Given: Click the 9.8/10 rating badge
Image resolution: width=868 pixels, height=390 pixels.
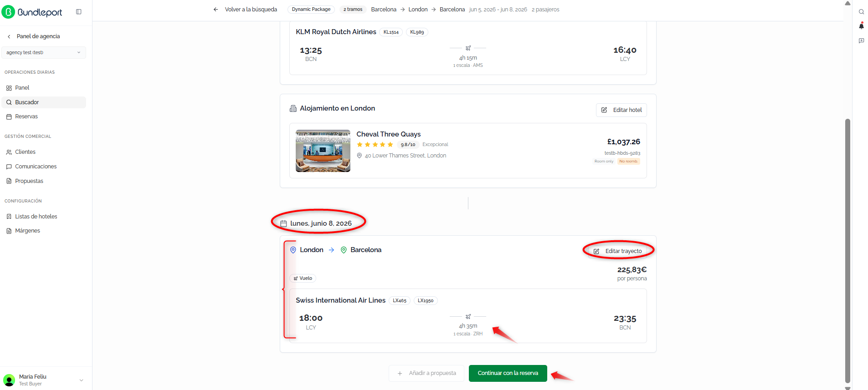Looking at the screenshot, I should (x=408, y=145).
